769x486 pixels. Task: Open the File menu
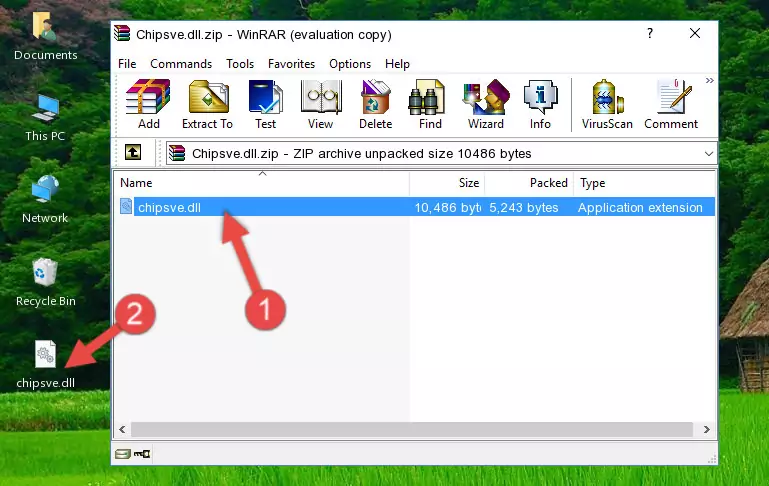[127, 64]
